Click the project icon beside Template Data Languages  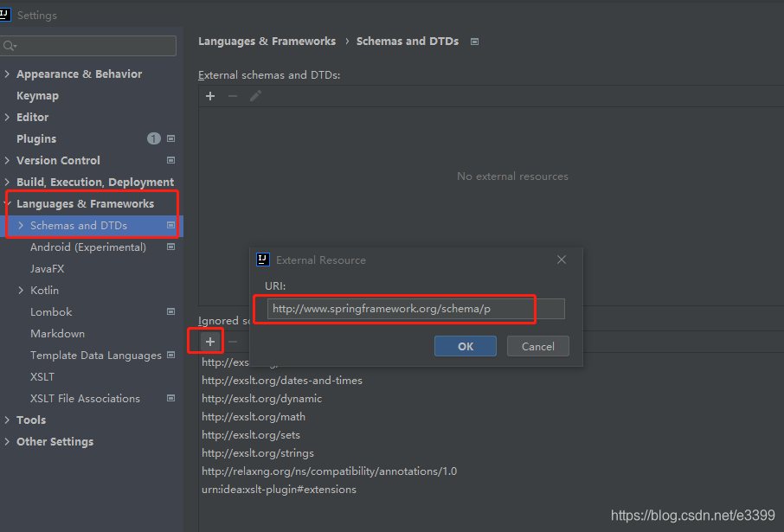tap(171, 355)
